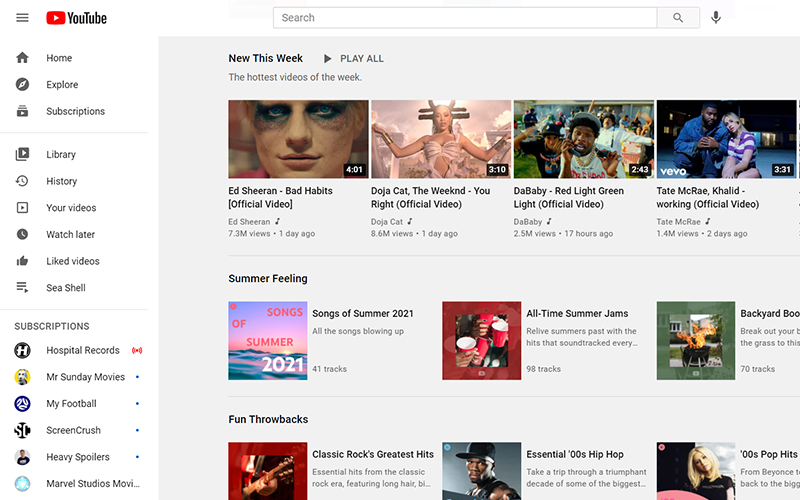The width and height of the screenshot is (800, 500).
Task: Click the Search input field
Action: click(465, 18)
